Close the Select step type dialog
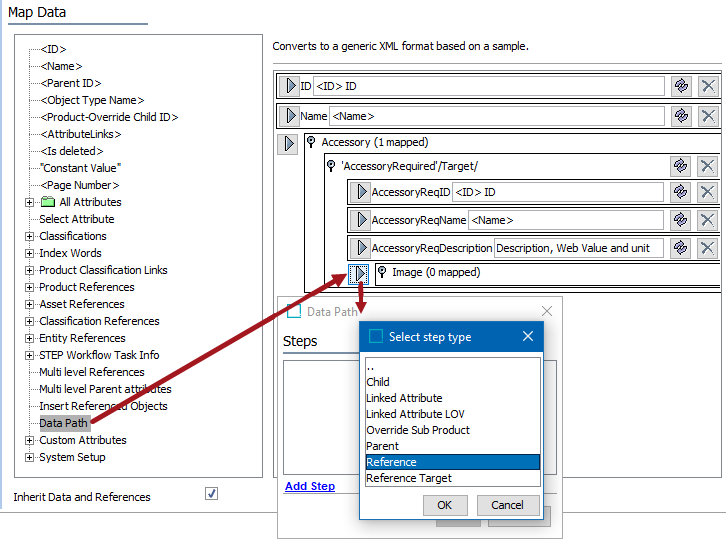 click(x=528, y=337)
